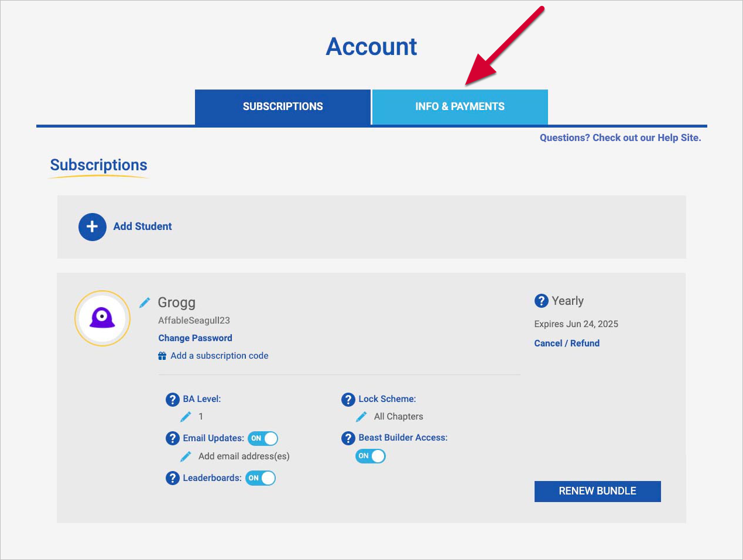Open help icon for Email Updates
Screen dimensions: 743x560
pos(173,438)
